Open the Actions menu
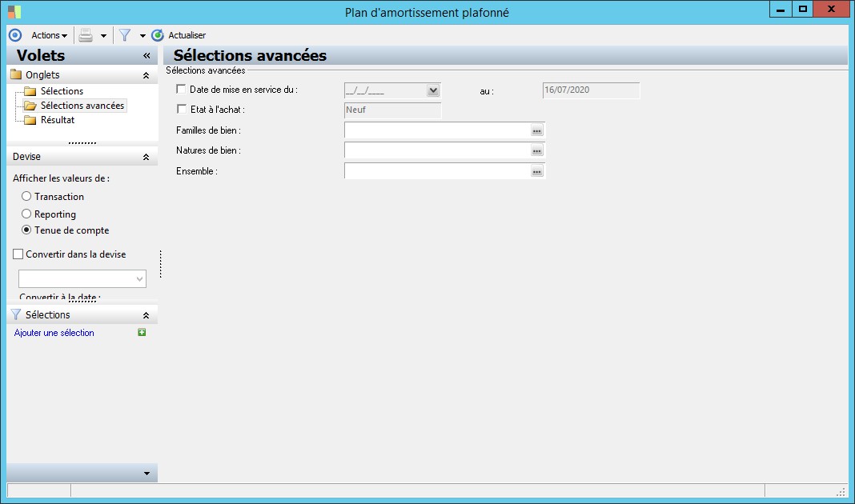Viewport: 855px width, 504px height. pyautogui.click(x=49, y=35)
